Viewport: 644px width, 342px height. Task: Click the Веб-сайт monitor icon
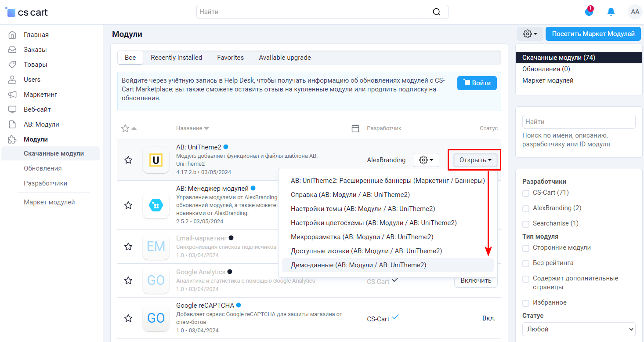tap(13, 109)
